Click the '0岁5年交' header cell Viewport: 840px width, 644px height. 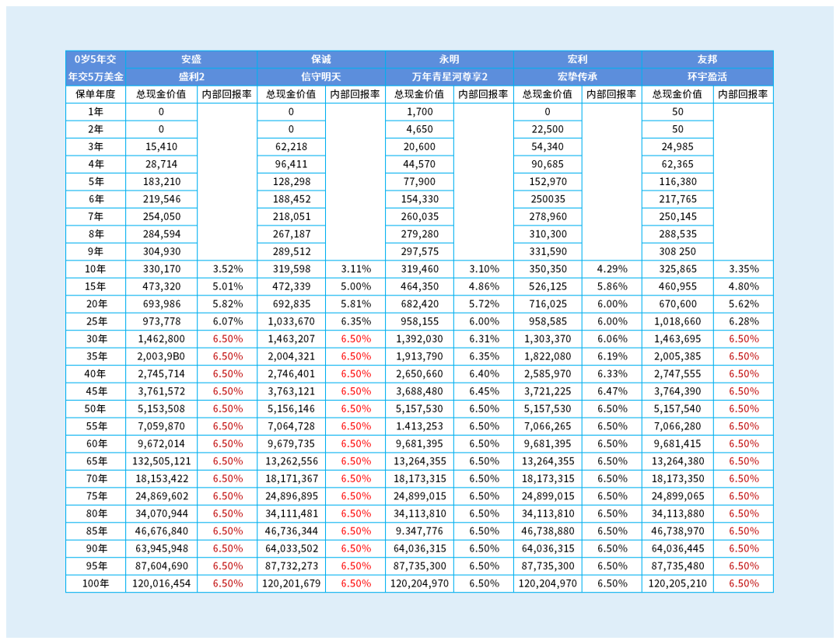point(96,59)
